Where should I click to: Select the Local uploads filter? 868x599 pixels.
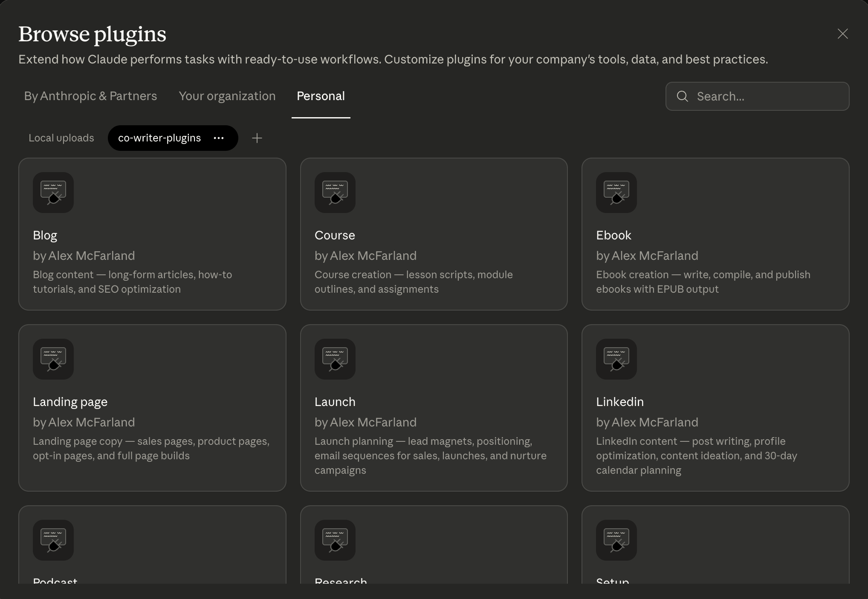[x=61, y=138]
